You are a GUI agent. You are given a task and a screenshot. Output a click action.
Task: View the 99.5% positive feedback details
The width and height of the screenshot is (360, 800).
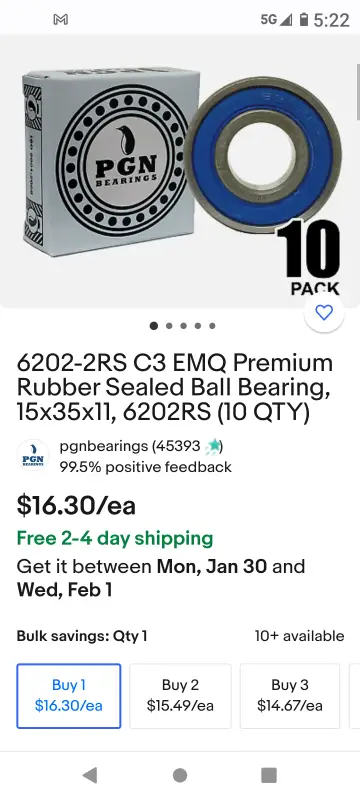click(146, 467)
